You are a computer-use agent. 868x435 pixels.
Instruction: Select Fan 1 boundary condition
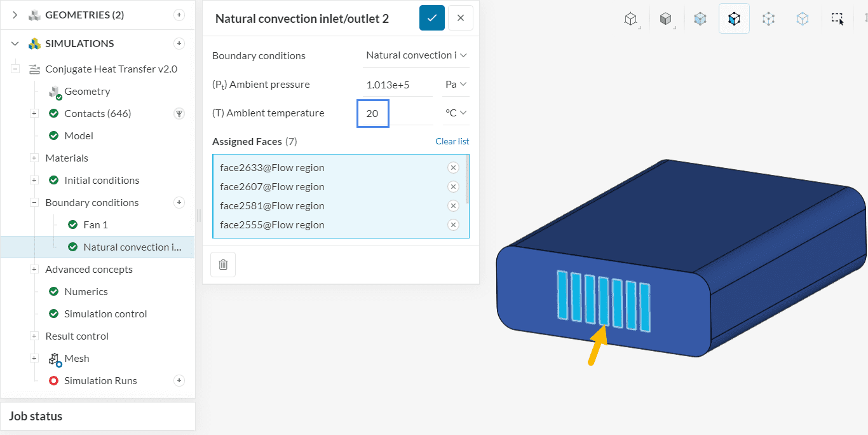tap(95, 224)
